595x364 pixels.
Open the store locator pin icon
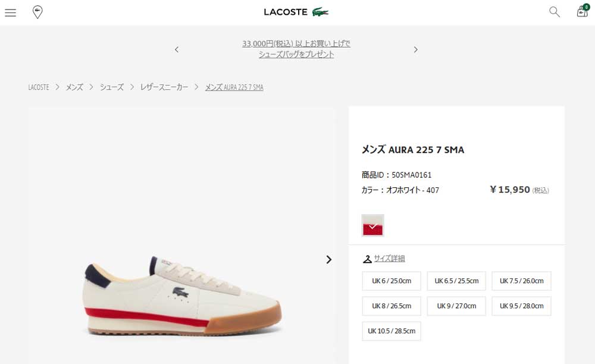[x=37, y=12]
